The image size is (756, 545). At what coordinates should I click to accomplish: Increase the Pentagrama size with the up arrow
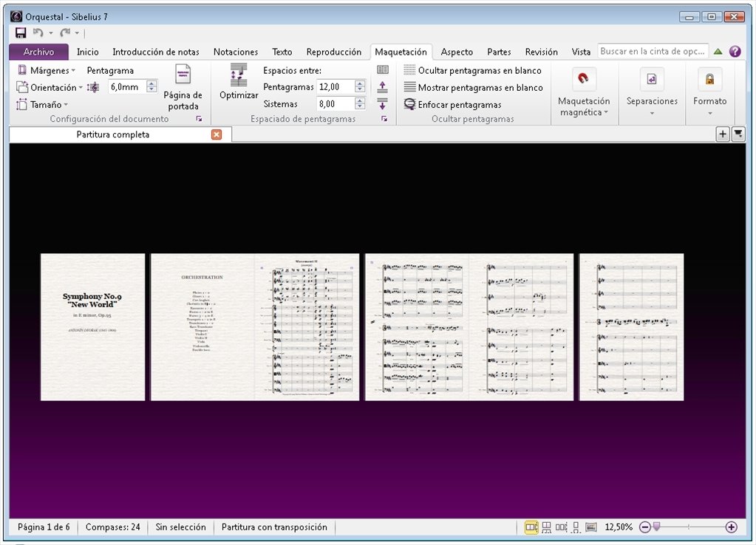[x=152, y=84]
